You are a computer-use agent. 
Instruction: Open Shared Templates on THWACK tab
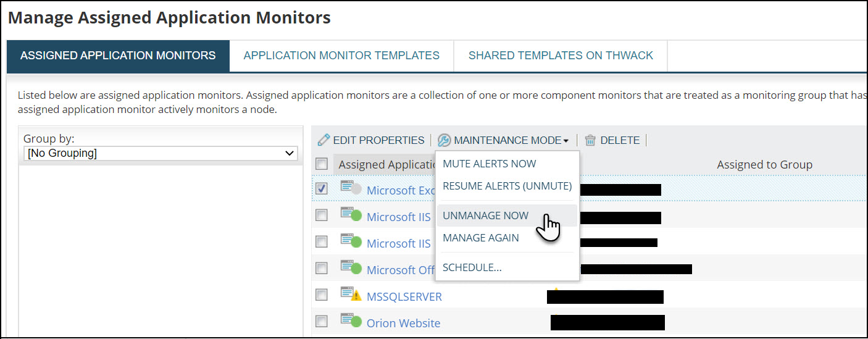coord(561,56)
